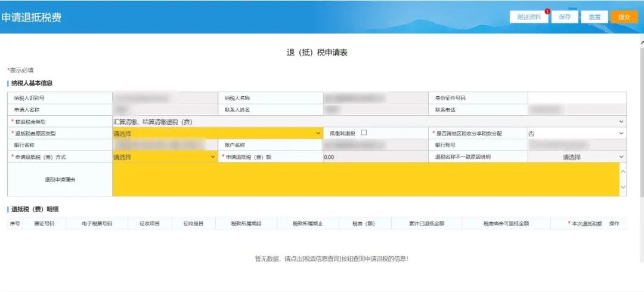Click the 纳税人识别号 label
Viewport: 644px width, 292px height.
(x=29, y=98)
